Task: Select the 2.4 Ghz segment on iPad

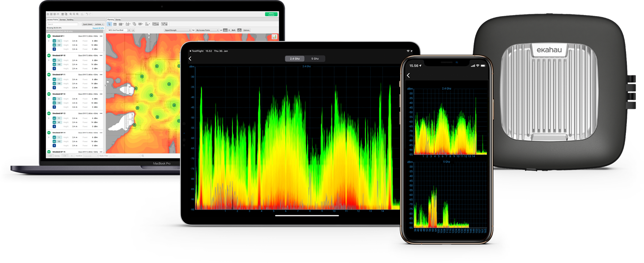Action: point(295,58)
